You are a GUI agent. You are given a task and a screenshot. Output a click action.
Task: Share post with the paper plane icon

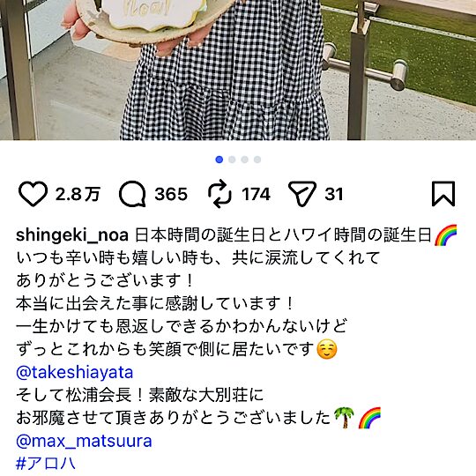tap(302, 194)
